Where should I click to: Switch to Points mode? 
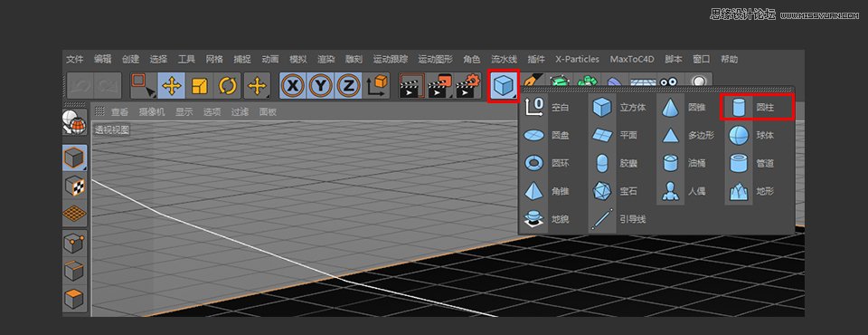(x=74, y=244)
